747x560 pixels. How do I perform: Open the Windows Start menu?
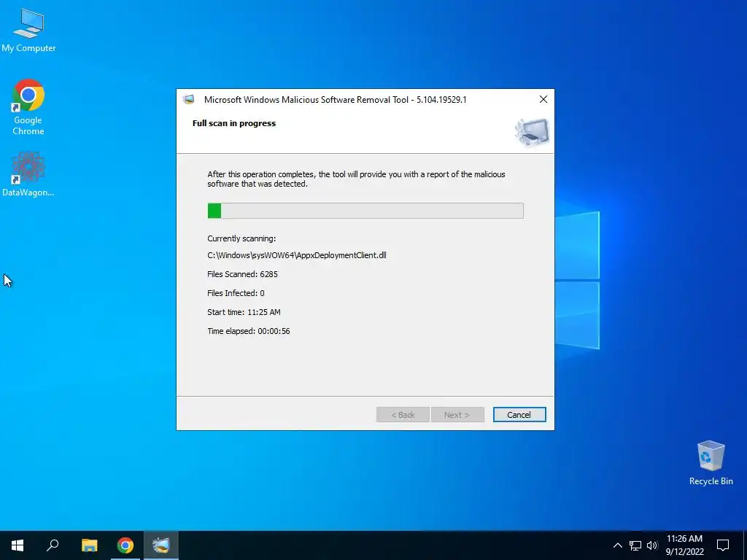[x=18, y=545]
